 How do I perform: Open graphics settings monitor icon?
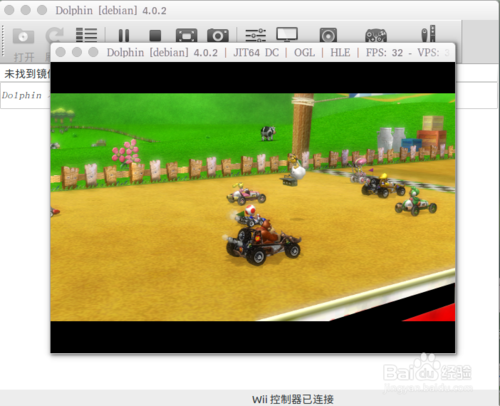point(287,35)
